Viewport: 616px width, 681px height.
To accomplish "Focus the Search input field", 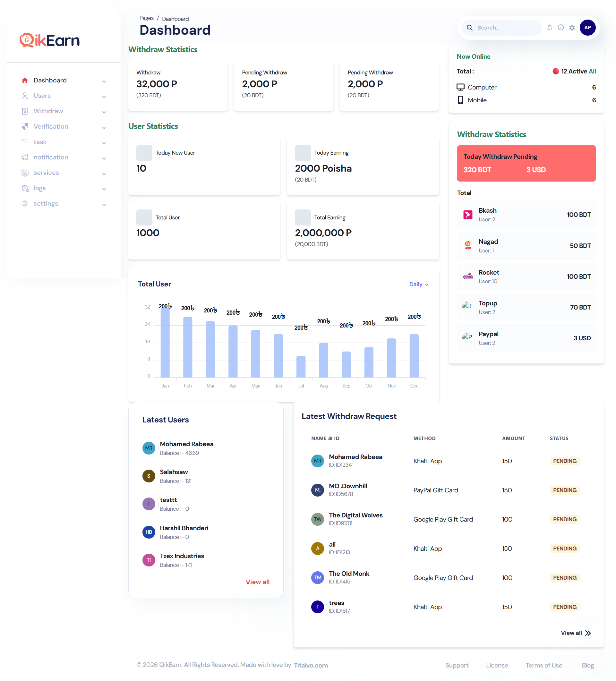I will tap(507, 28).
